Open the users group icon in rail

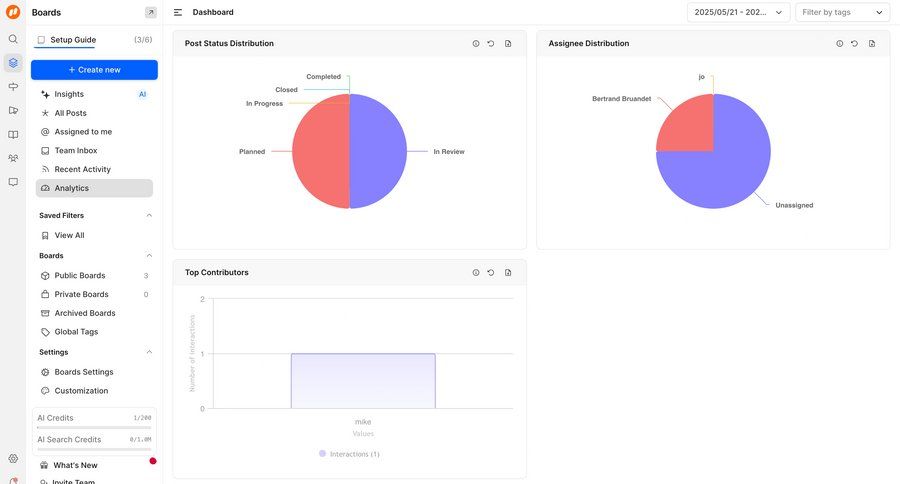pyautogui.click(x=13, y=158)
